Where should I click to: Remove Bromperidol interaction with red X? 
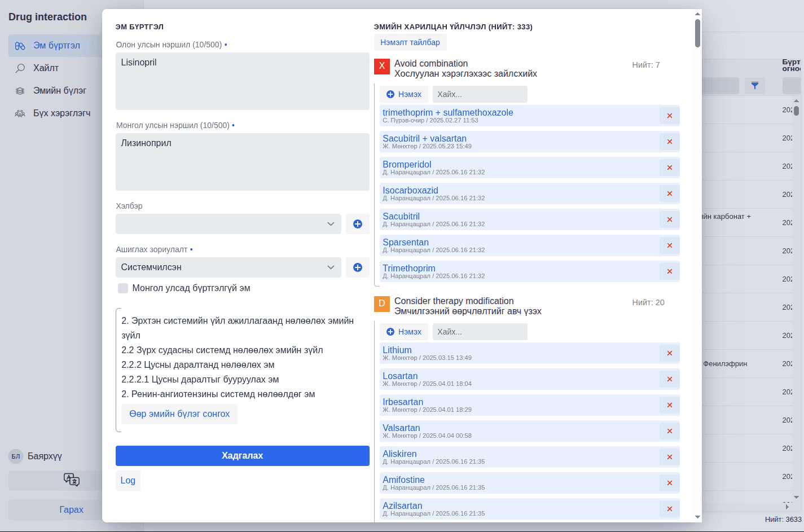click(x=669, y=168)
